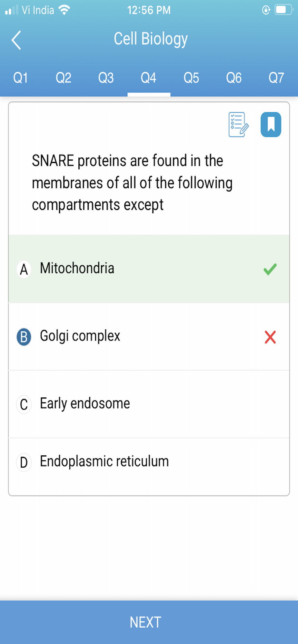This screenshot has height=644, width=298.
Task: Tap the back arrow icon
Action: coord(16,40)
